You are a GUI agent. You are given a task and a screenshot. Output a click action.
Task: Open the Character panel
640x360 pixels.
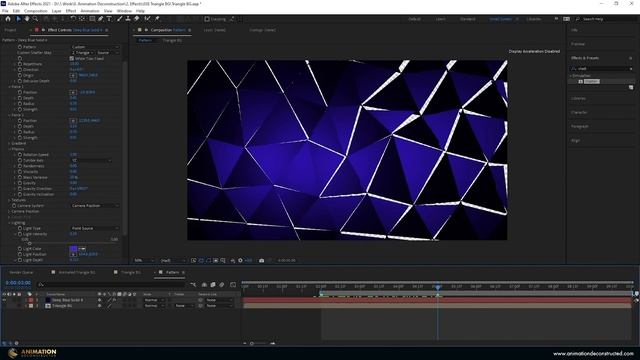[x=579, y=113]
